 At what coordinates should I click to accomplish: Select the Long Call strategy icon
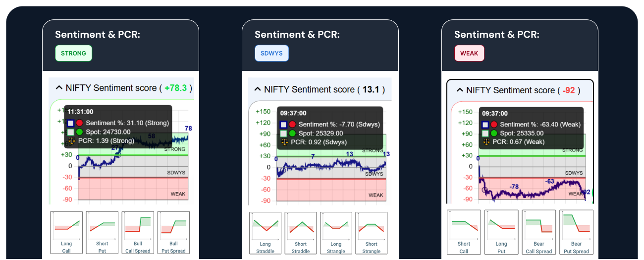click(66, 232)
